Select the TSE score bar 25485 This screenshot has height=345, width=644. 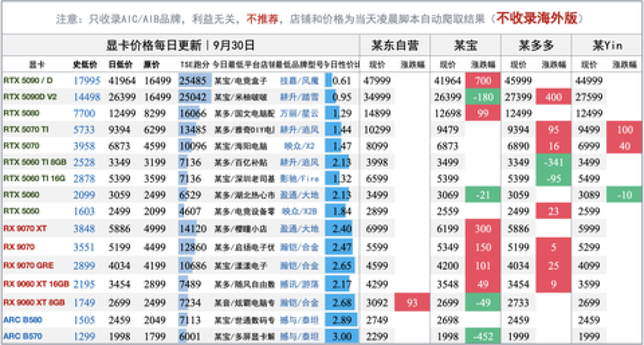tap(195, 81)
